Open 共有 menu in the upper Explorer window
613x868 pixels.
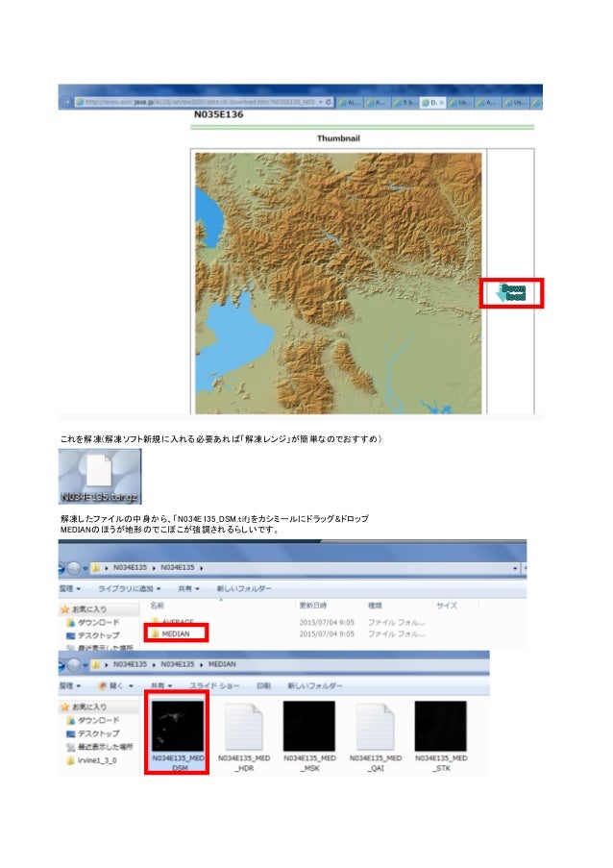(x=188, y=588)
